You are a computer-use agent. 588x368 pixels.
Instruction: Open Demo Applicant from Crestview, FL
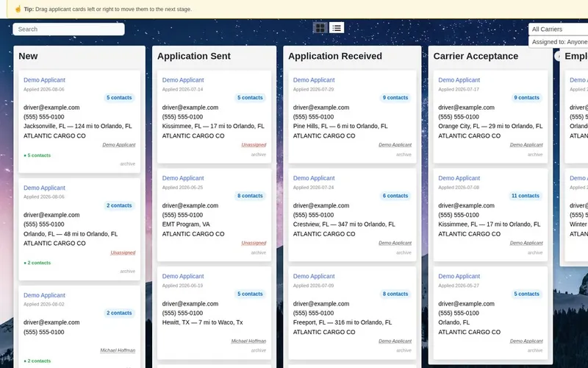point(314,178)
